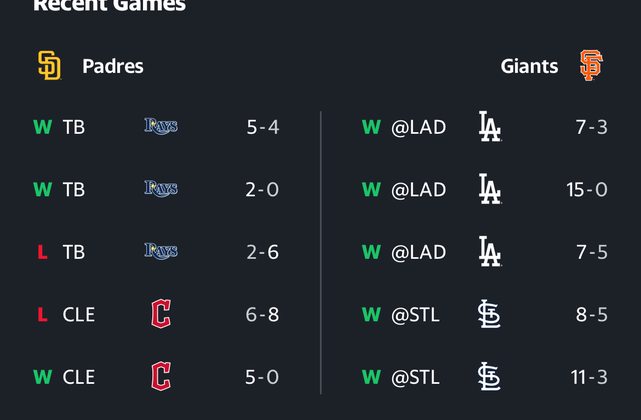This screenshot has width=641, height=420.
Task: Tap the Cardinals logo in the 11-3 game
Action: (489, 377)
